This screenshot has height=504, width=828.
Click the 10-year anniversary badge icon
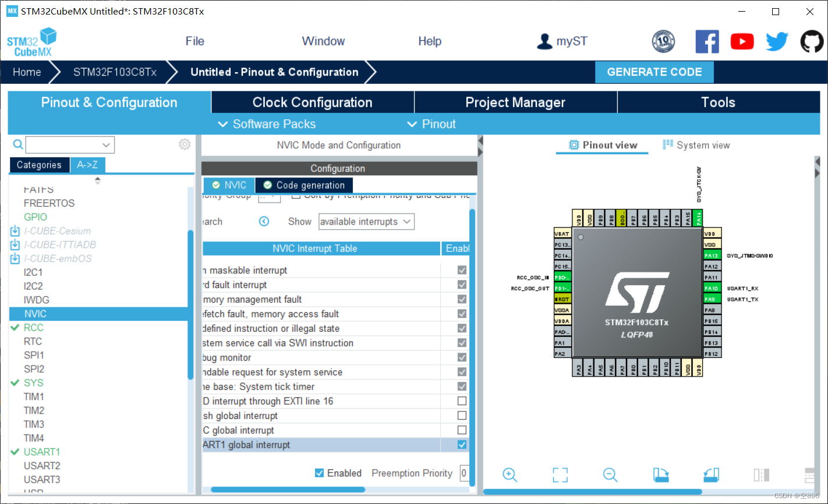(x=663, y=41)
